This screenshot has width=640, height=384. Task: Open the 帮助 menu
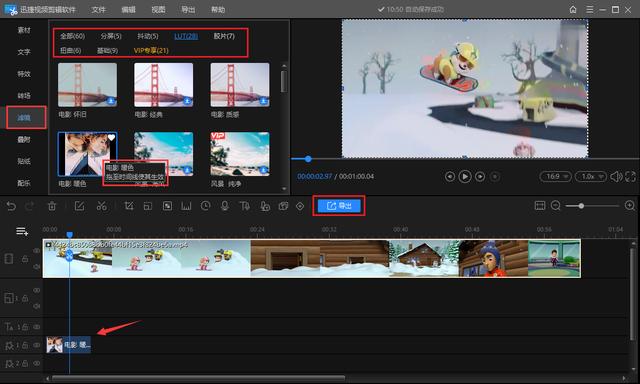(218, 9)
